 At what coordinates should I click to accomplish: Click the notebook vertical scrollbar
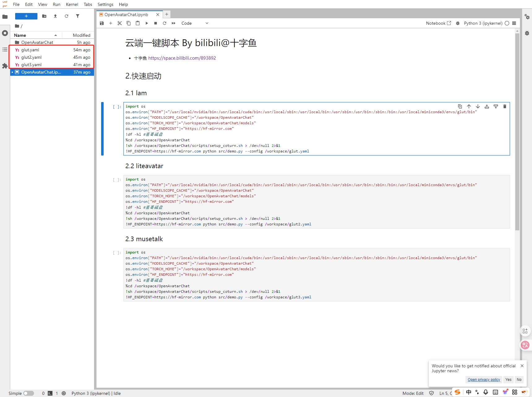click(517, 131)
